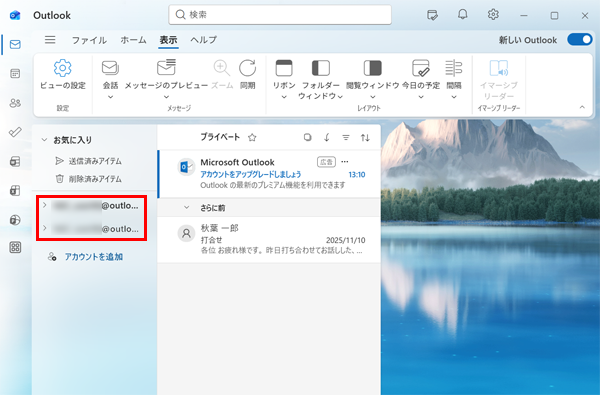
Task: Open the 会話 dropdown arrow
Action: [110, 97]
